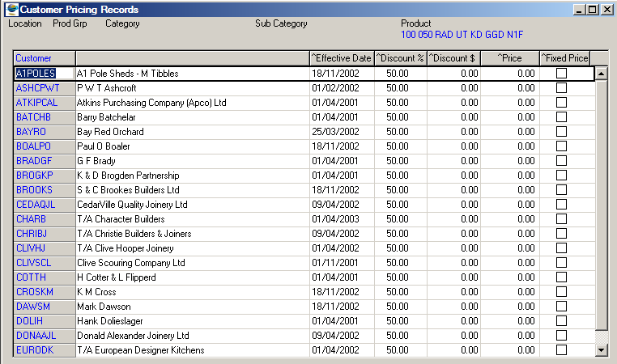Tick Fixed Price for Character Builders

click(x=561, y=219)
